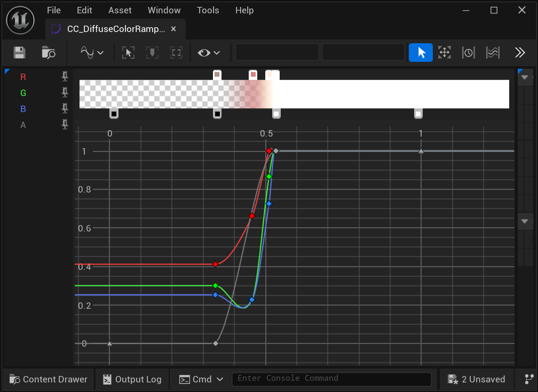Screen dimensions: 538x392
Task: Open the Edit menu
Action: [x=84, y=10]
